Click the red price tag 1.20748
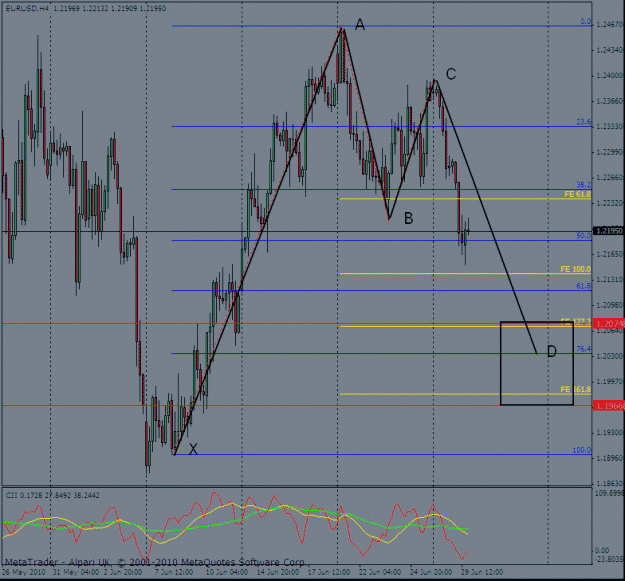625x581 pixels. [609, 323]
